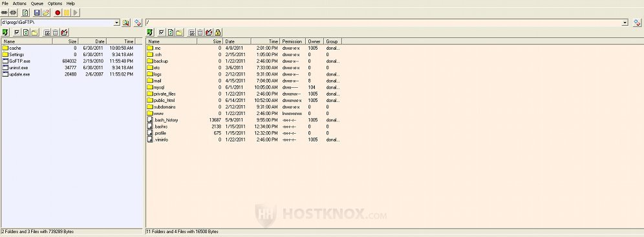Viewport: 644px width, 237px height.
Task: Refresh the remote pane file list
Action: [171, 32]
